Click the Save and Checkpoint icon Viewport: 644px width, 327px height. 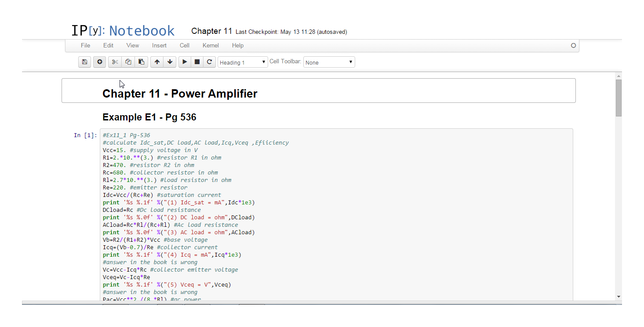pyautogui.click(x=85, y=62)
